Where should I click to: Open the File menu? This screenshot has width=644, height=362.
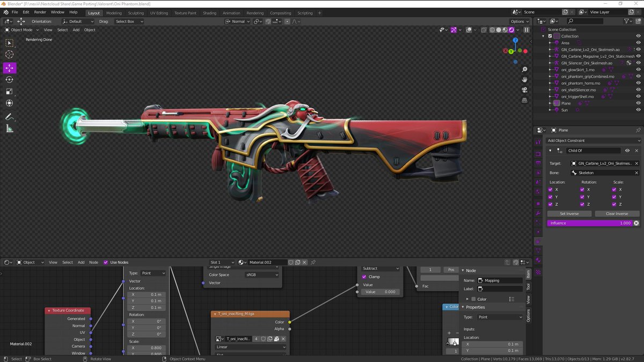14,12
